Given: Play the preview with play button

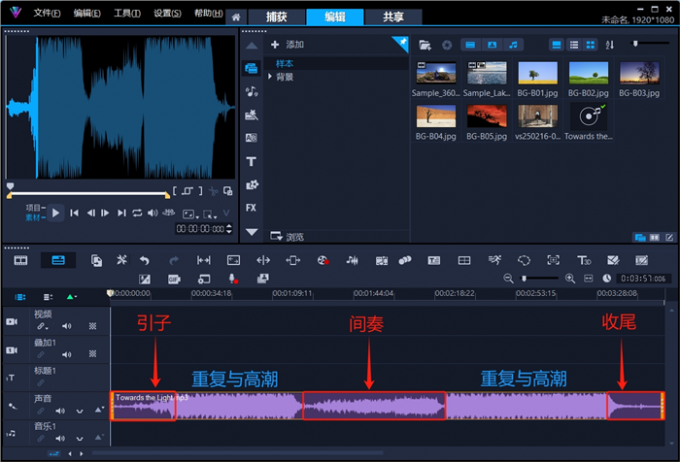Looking at the screenshot, I should pos(56,213).
